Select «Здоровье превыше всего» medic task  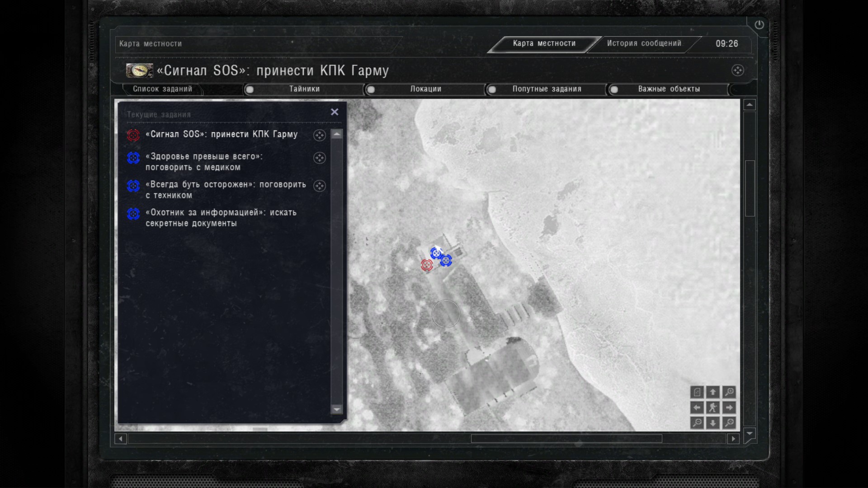(204, 162)
